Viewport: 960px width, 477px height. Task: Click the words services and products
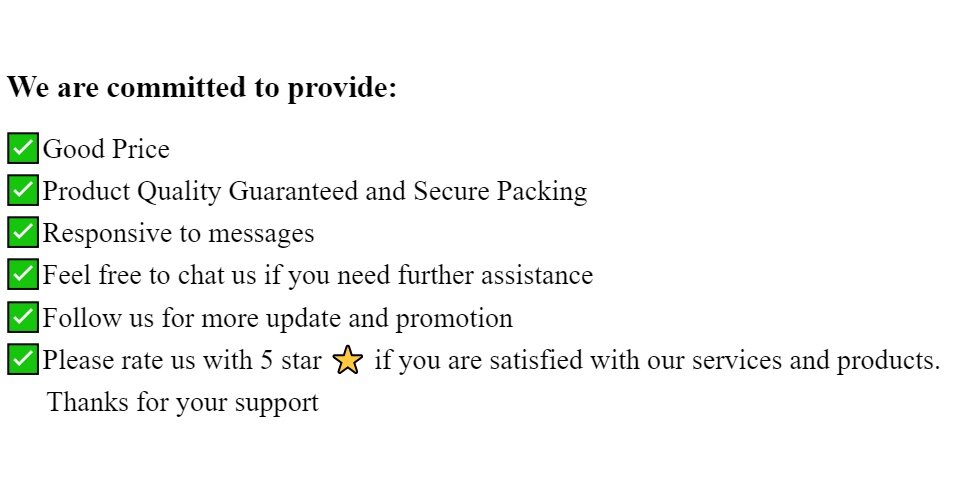(x=816, y=361)
